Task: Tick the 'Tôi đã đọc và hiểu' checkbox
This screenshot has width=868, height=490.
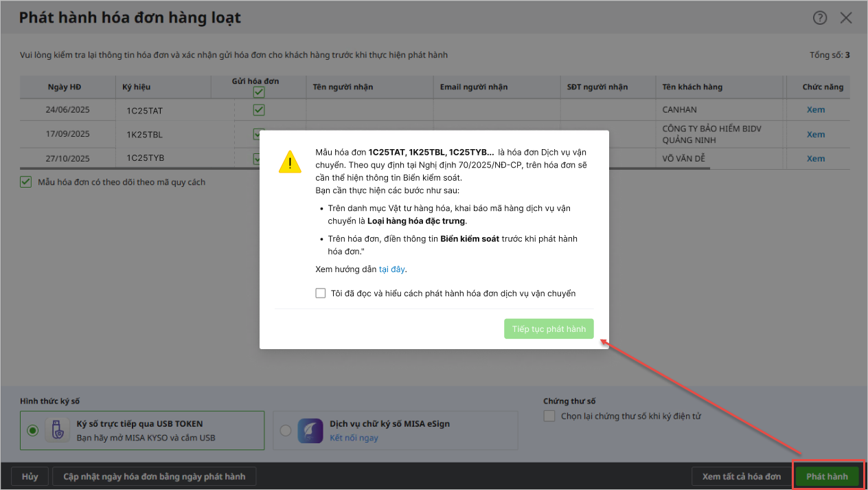Action: (321, 293)
